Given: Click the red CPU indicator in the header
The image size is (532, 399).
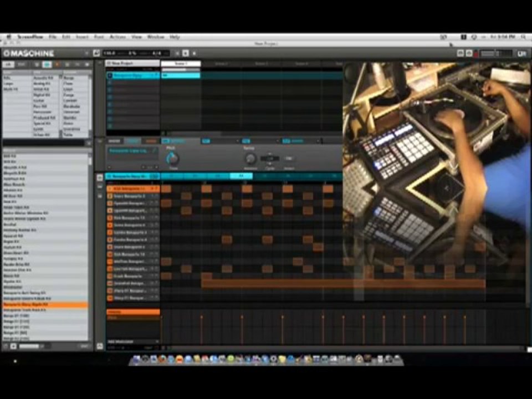Looking at the screenshot, I should (x=477, y=54).
